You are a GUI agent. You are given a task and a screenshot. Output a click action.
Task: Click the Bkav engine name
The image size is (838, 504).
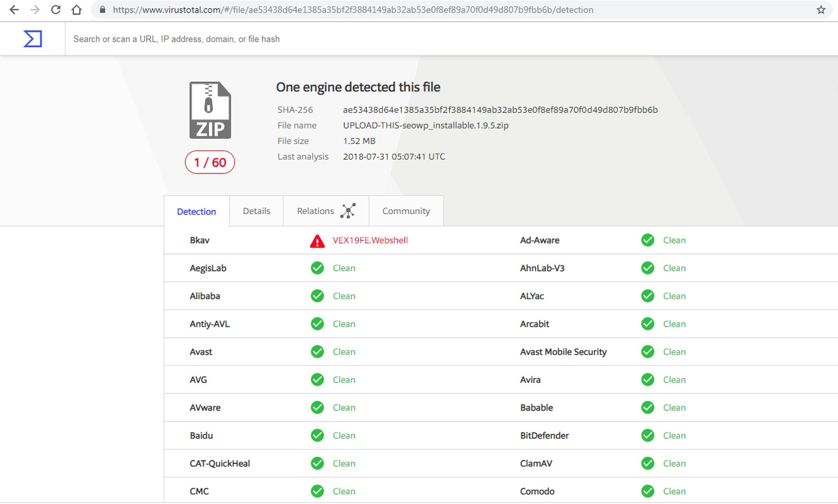coord(200,240)
